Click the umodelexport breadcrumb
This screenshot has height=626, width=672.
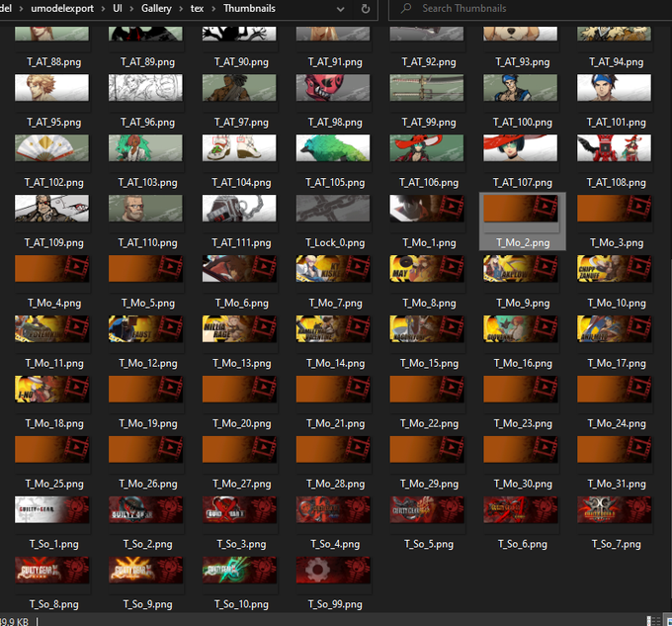coord(62,8)
